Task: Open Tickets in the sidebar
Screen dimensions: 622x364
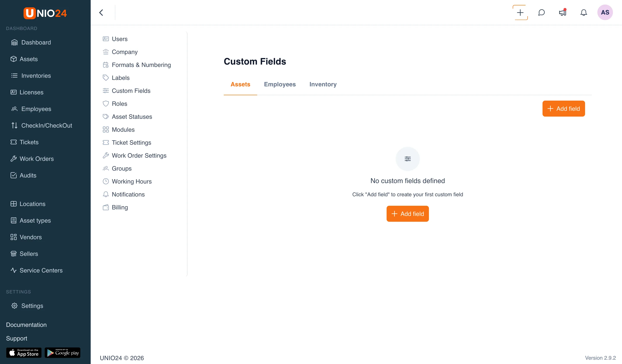Action: [24, 142]
